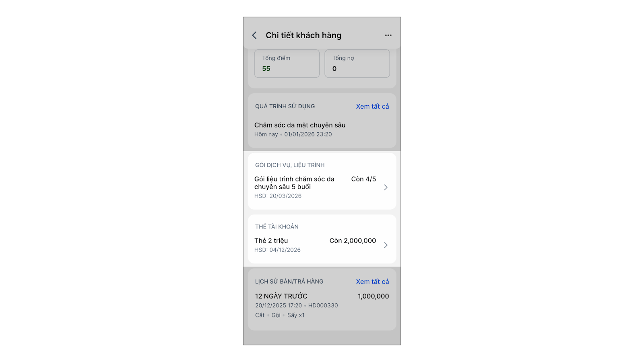Open the three-dot more options menu
The height and width of the screenshot is (362, 644).
[388, 35]
